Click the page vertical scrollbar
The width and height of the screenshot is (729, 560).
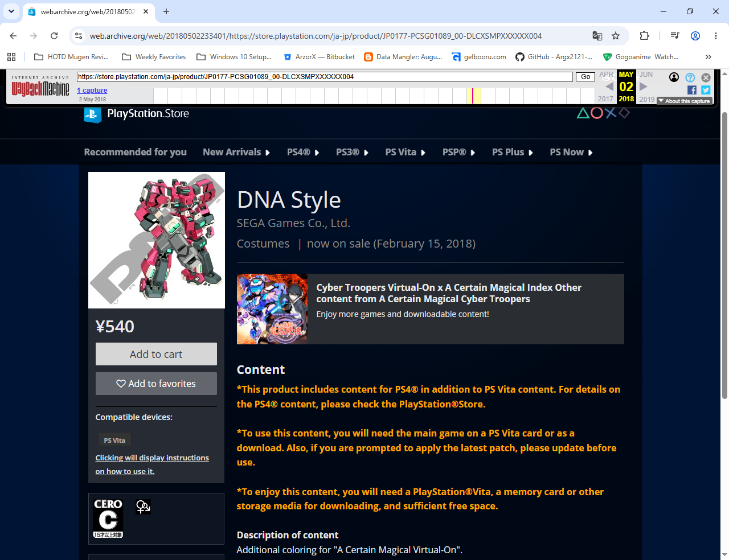pos(724,256)
